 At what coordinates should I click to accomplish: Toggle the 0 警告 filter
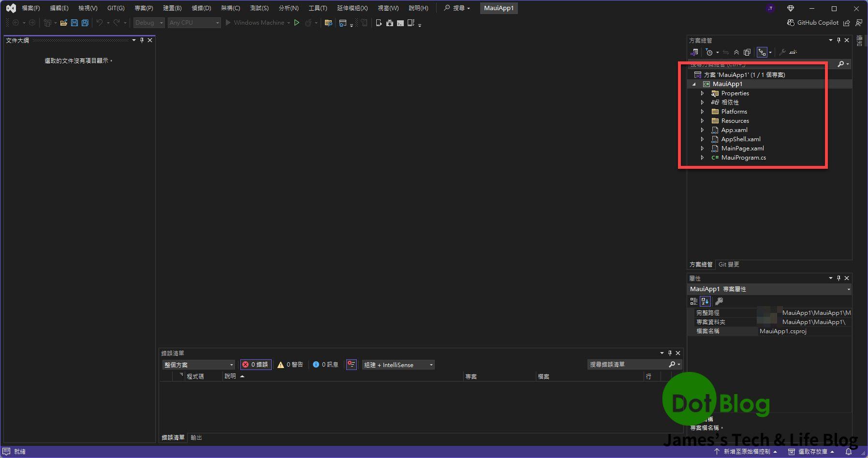click(291, 364)
